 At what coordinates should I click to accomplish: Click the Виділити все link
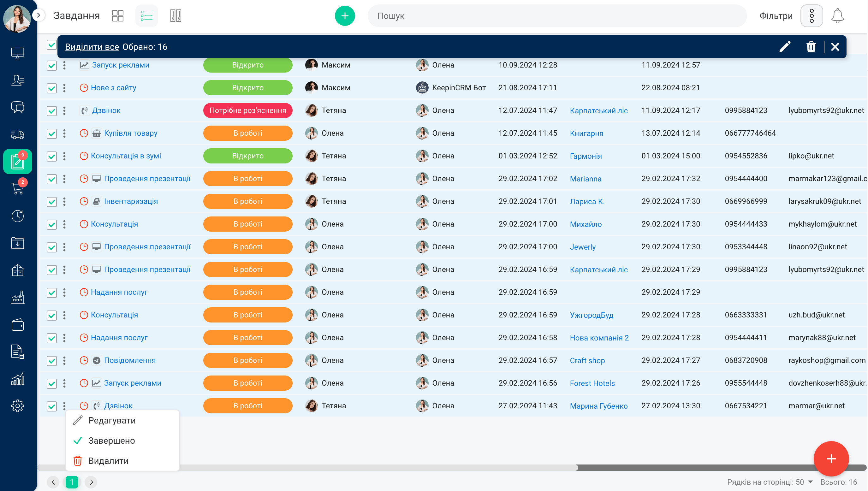(92, 47)
